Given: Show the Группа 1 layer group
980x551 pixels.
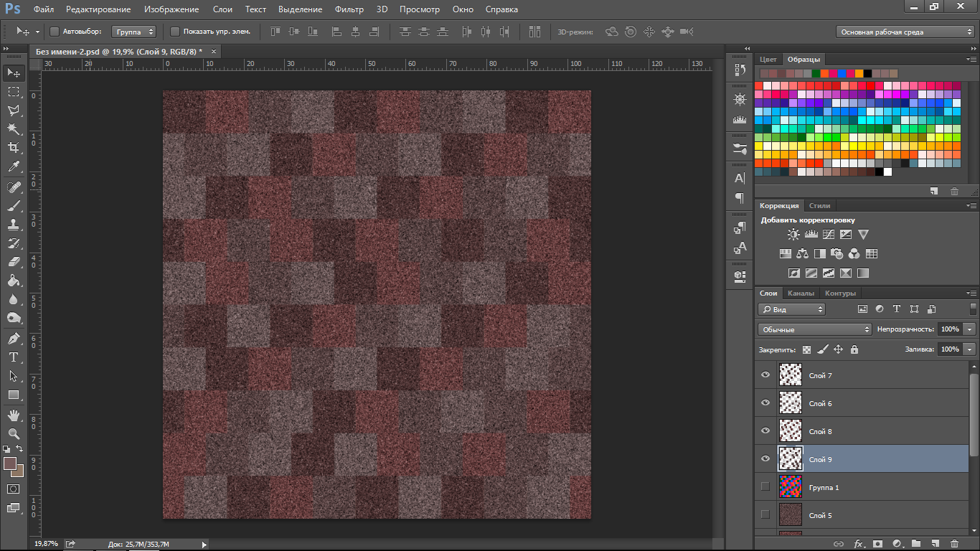Looking at the screenshot, I should pos(765,487).
